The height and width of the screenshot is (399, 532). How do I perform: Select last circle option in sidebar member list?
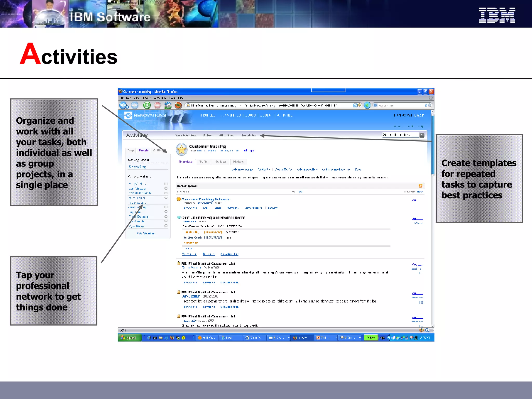[166, 226]
